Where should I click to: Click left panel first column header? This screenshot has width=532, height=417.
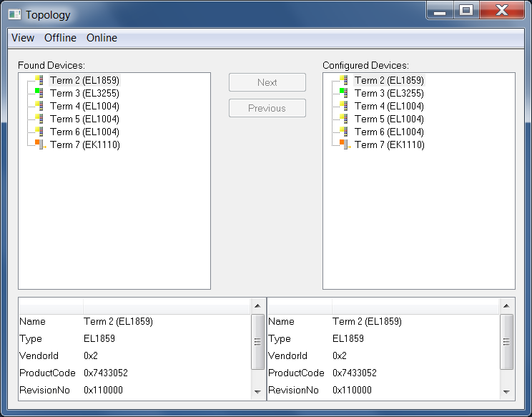tap(51, 306)
